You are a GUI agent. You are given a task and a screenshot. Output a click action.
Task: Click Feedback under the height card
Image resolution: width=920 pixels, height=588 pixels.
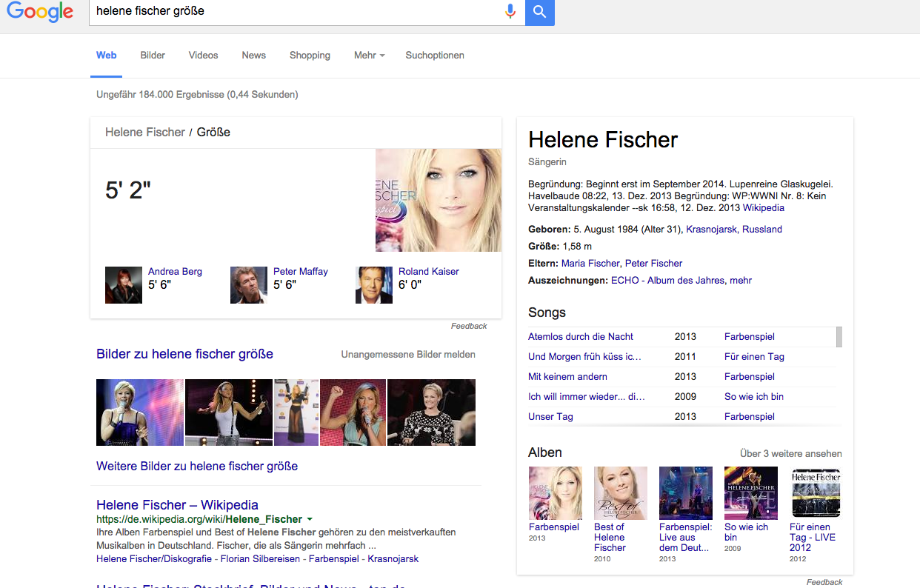(469, 326)
